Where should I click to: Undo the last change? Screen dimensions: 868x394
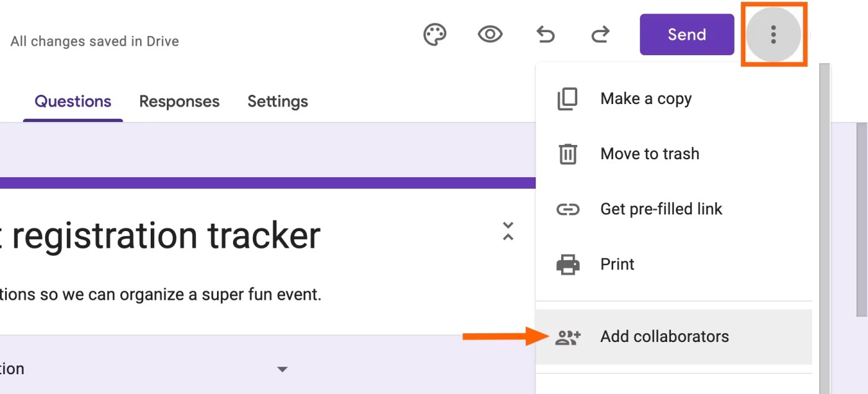click(545, 35)
